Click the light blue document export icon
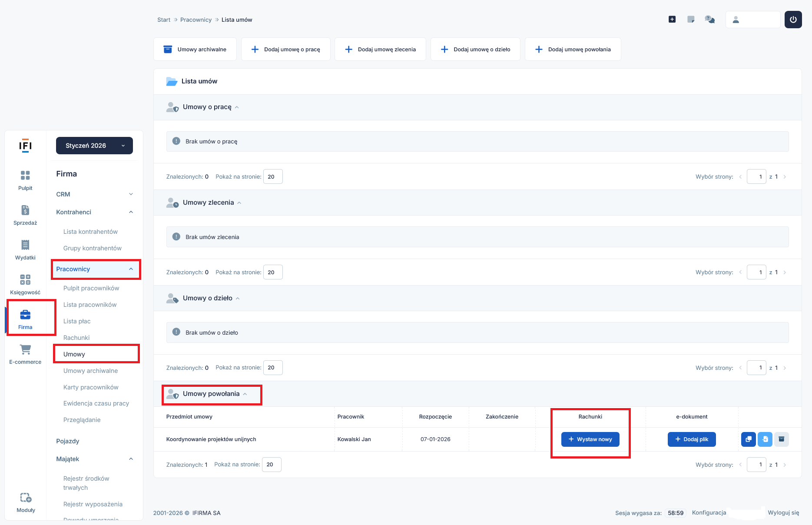The height and width of the screenshot is (525, 812). click(x=765, y=439)
